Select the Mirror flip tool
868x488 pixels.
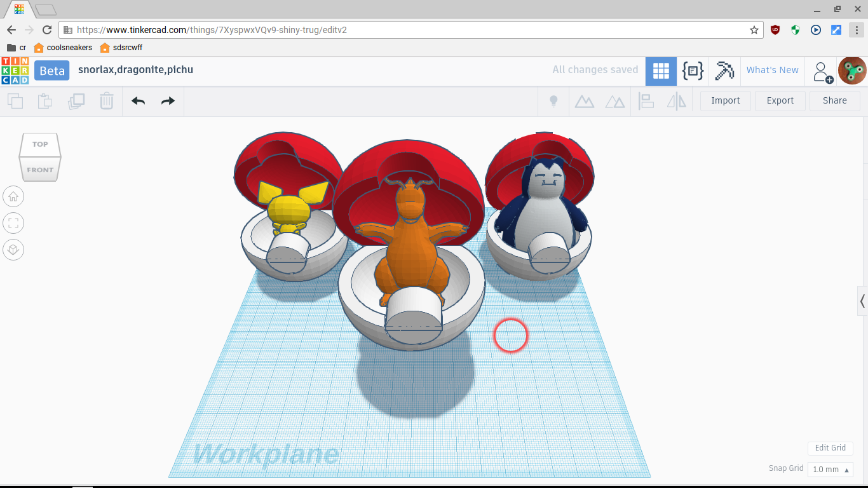point(677,101)
